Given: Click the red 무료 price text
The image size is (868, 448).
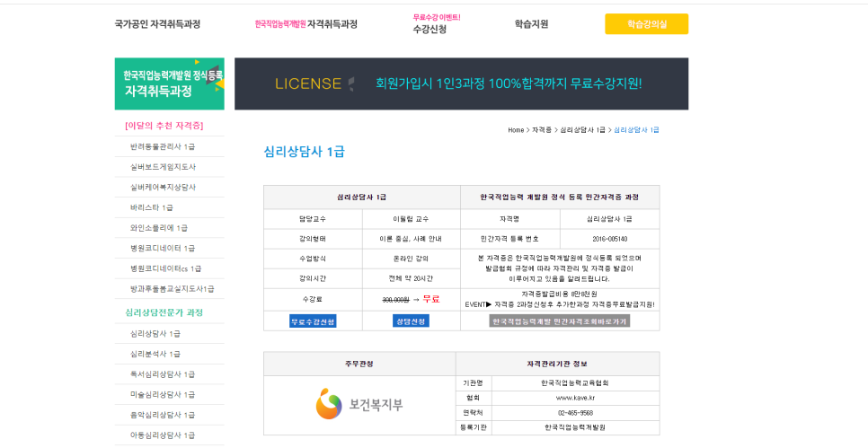Looking at the screenshot, I should click(x=431, y=299).
